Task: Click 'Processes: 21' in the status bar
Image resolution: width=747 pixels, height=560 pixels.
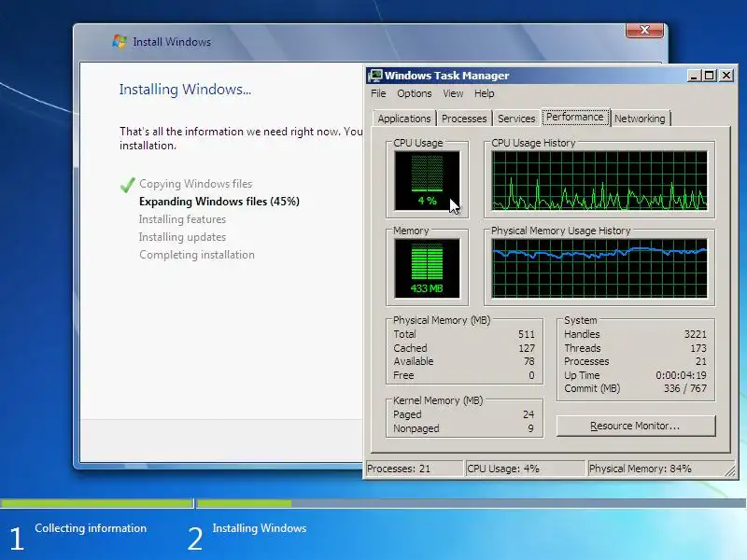Action: pyautogui.click(x=399, y=469)
